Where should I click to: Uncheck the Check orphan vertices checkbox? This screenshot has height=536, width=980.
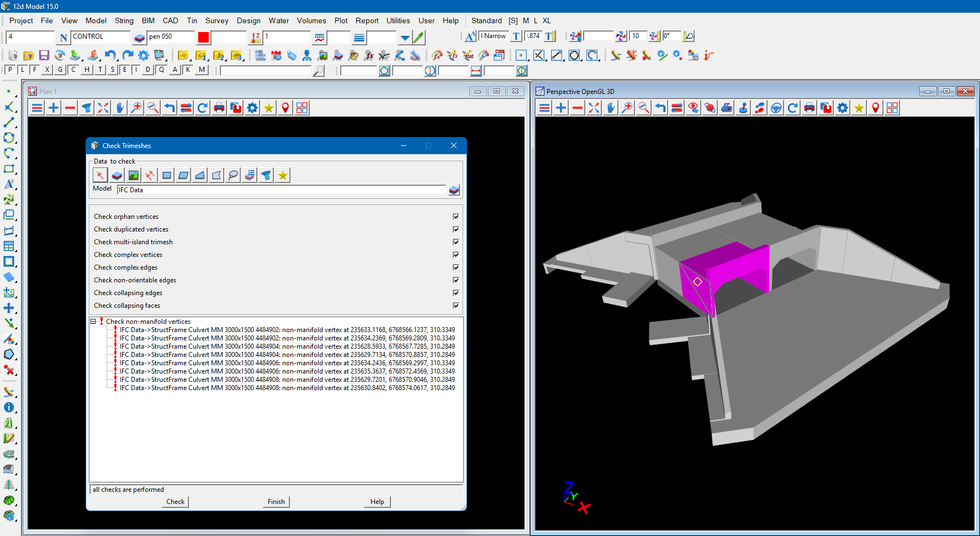pyautogui.click(x=456, y=217)
